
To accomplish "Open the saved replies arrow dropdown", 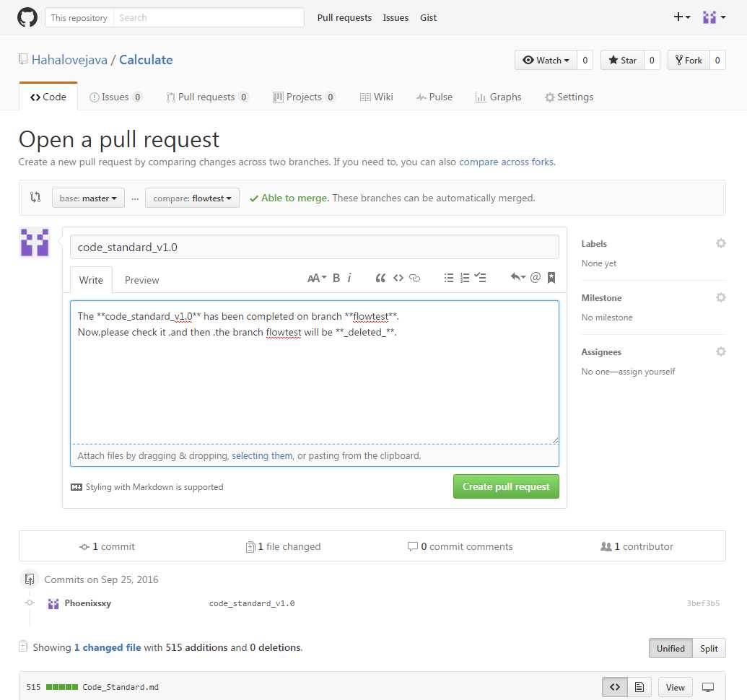I will tap(518, 277).
